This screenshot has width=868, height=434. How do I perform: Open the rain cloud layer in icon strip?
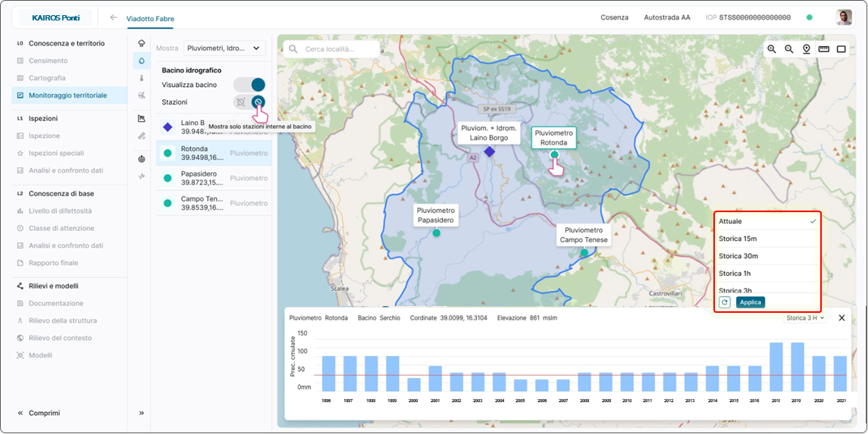[142, 44]
